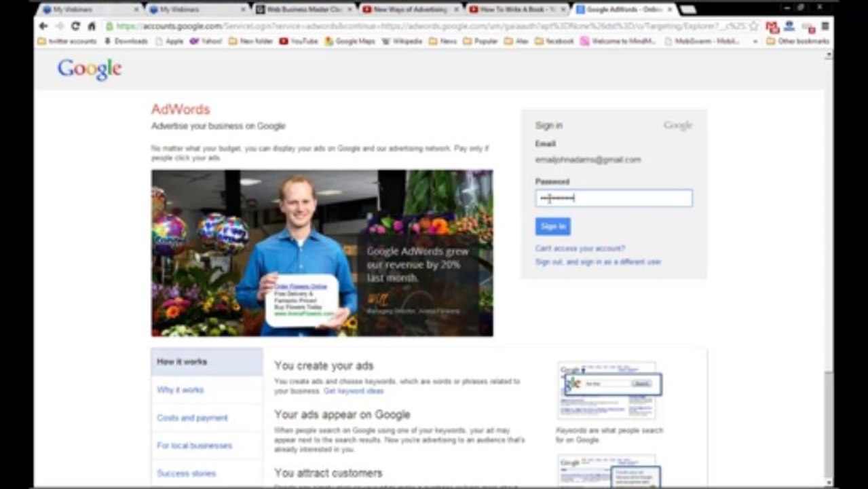Expand the Other bookmarks folder
Image resolution: width=868 pixels, height=489 pixels.
tap(797, 41)
